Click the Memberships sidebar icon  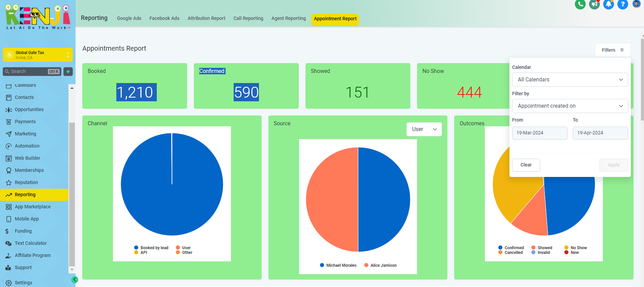click(x=9, y=171)
